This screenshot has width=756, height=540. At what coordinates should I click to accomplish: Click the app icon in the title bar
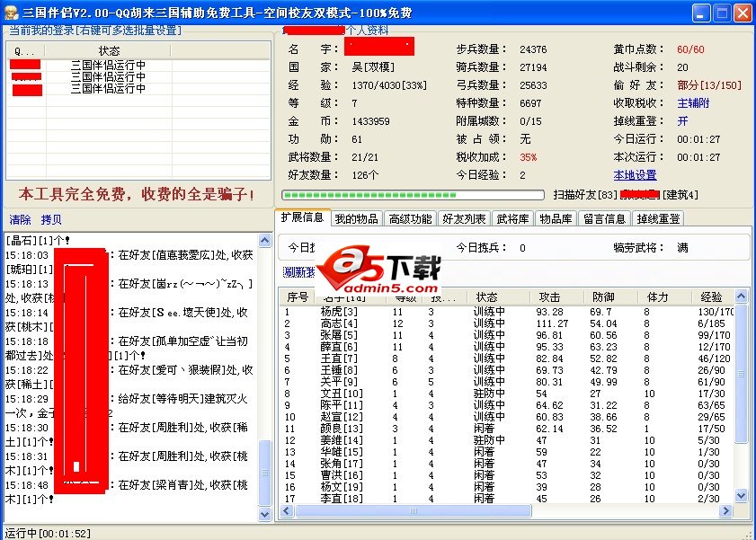(x=11, y=13)
